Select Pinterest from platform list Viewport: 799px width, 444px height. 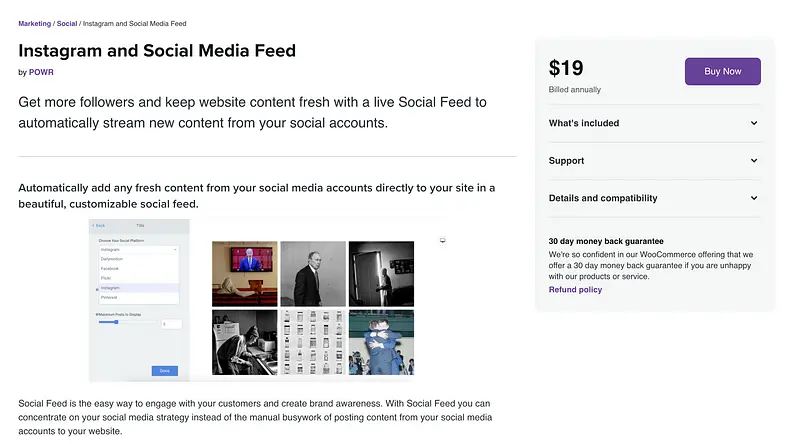[x=110, y=297]
